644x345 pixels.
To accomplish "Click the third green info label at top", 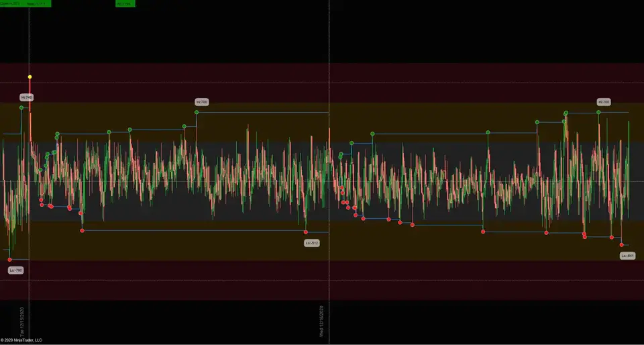I will click(x=125, y=3).
